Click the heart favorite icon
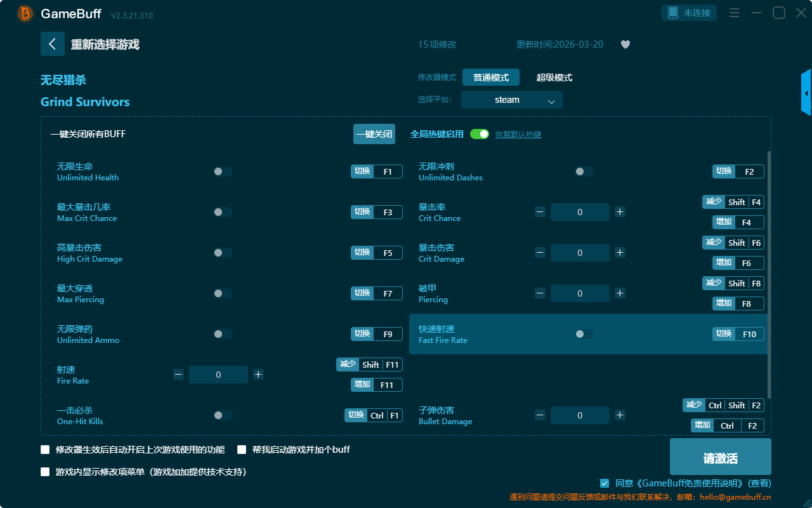 tap(625, 44)
